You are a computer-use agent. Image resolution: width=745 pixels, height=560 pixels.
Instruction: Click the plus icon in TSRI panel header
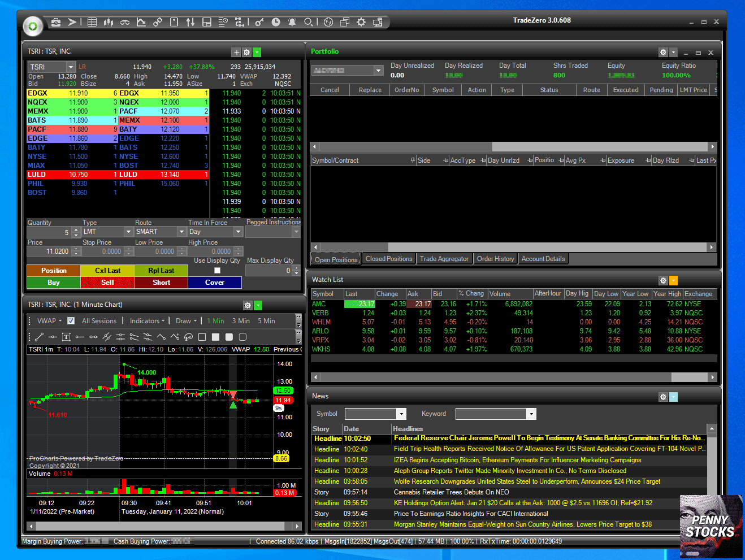pyautogui.click(x=237, y=52)
